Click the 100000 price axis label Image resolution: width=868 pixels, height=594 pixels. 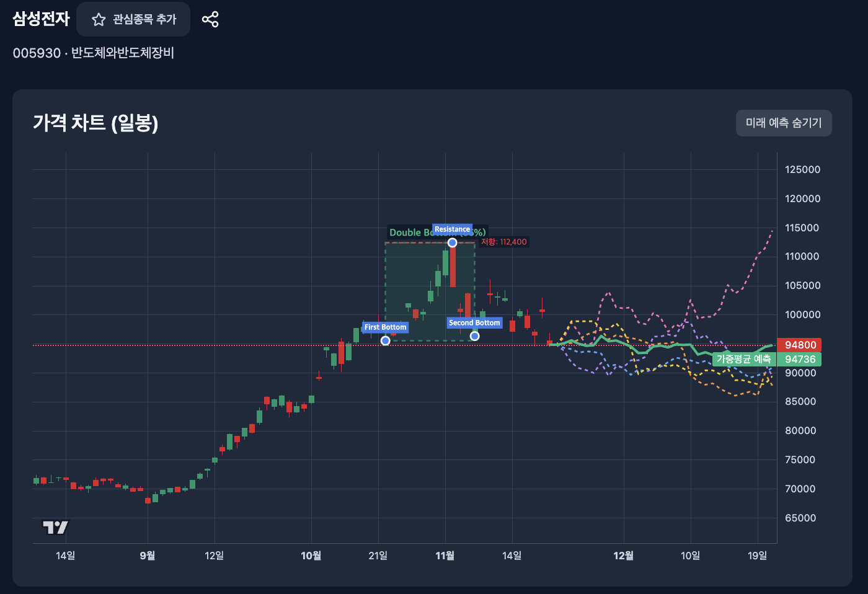(x=802, y=314)
